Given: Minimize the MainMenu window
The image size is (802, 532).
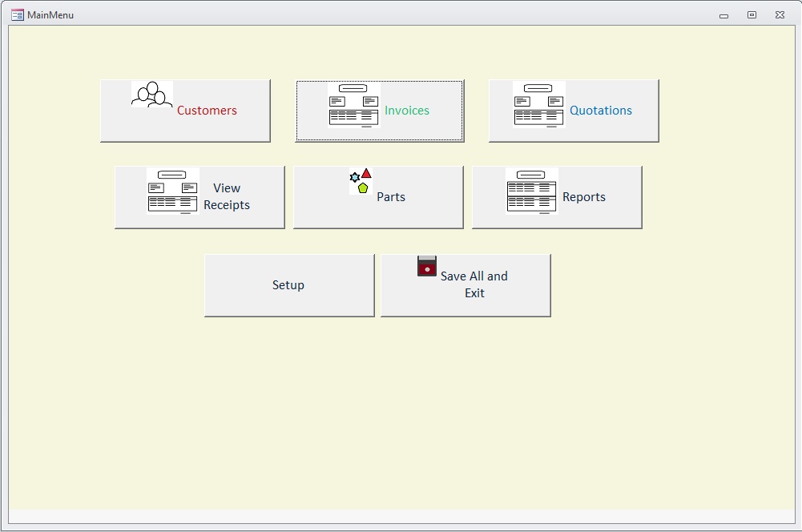Looking at the screenshot, I should click(723, 15).
